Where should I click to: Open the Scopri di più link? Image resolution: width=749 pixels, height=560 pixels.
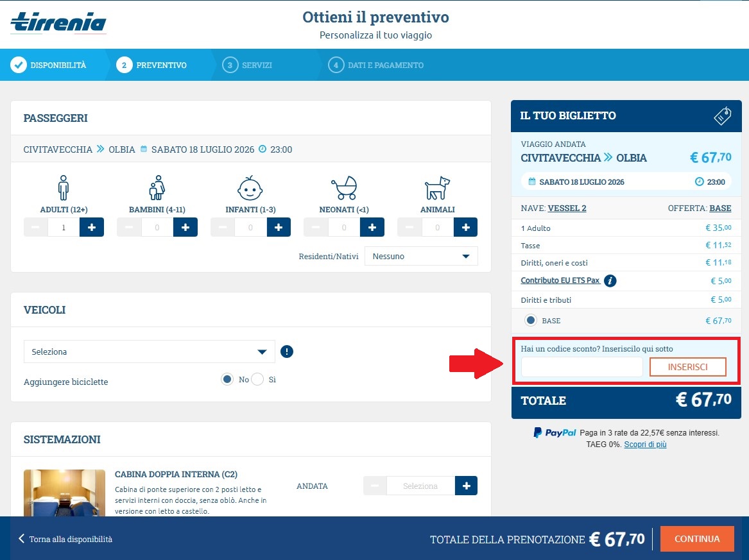pyautogui.click(x=645, y=444)
